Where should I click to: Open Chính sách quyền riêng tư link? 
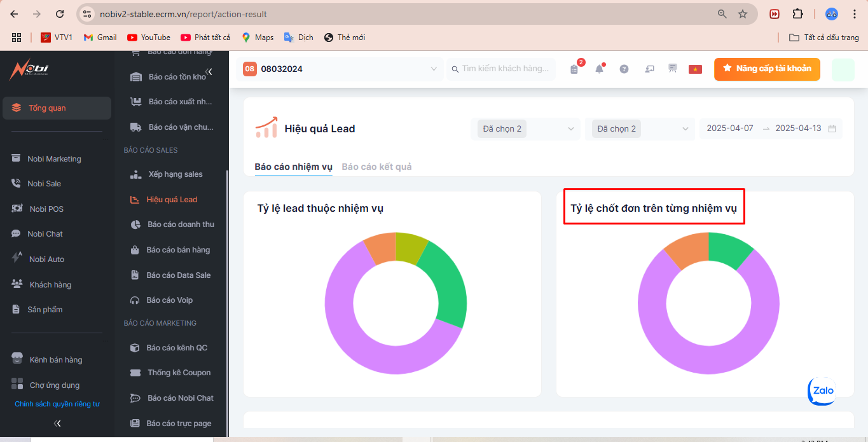pyautogui.click(x=57, y=404)
